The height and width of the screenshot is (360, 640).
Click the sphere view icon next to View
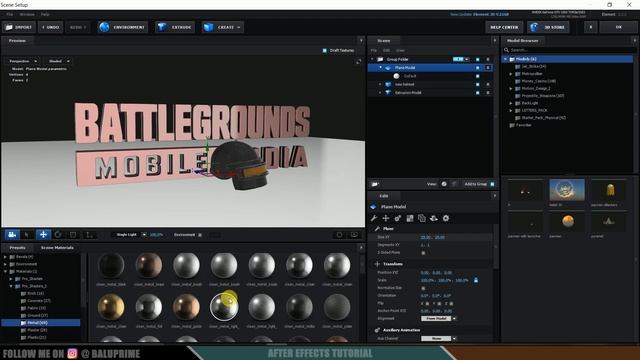[444, 184]
